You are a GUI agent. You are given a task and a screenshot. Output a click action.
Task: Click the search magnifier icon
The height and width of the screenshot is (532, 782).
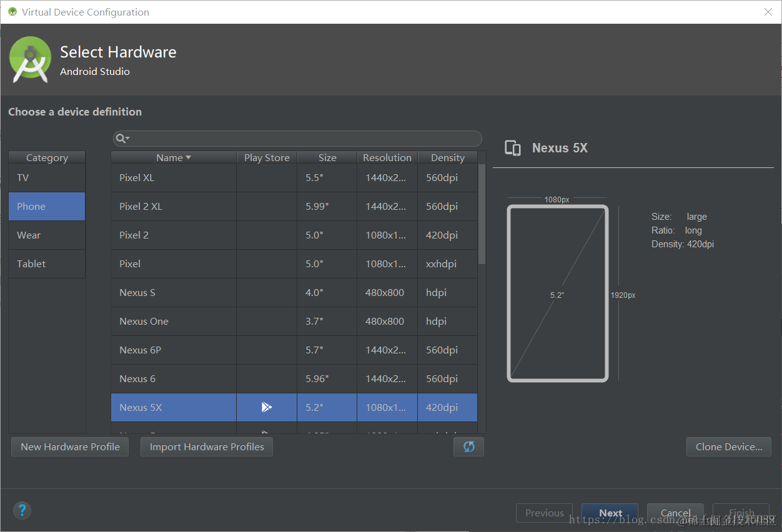[122, 139]
